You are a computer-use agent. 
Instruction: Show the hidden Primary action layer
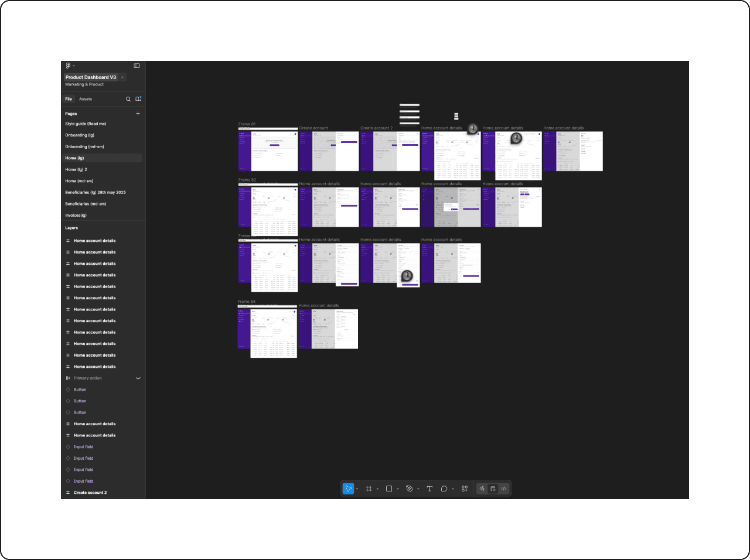click(138, 378)
